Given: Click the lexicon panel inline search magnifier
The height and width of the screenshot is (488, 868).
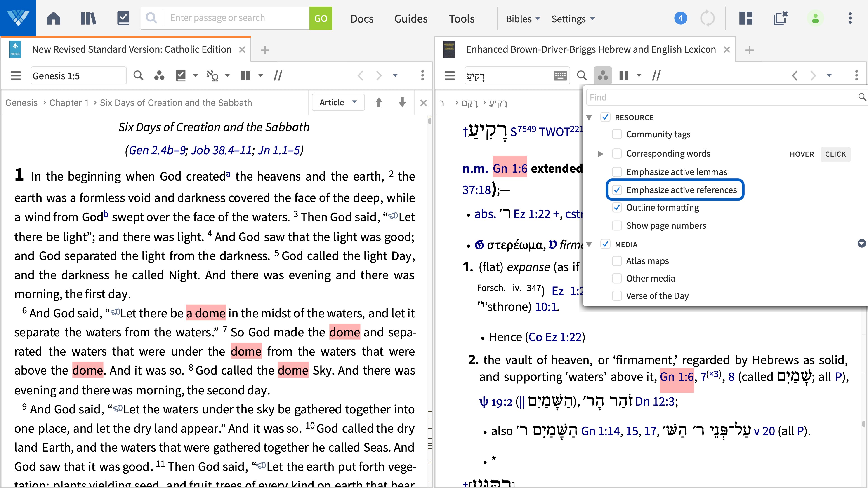Looking at the screenshot, I should pyautogui.click(x=582, y=75).
